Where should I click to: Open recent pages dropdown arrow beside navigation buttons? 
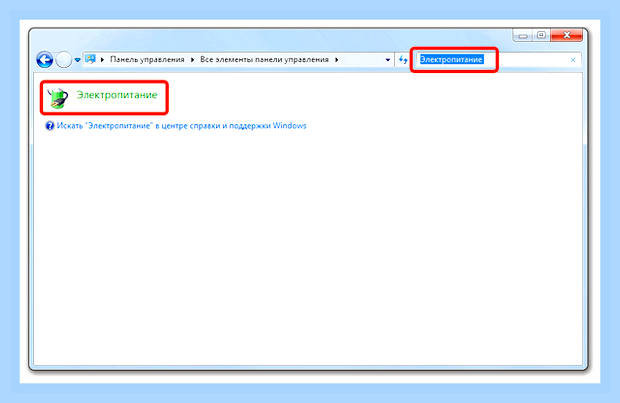[78, 60]
